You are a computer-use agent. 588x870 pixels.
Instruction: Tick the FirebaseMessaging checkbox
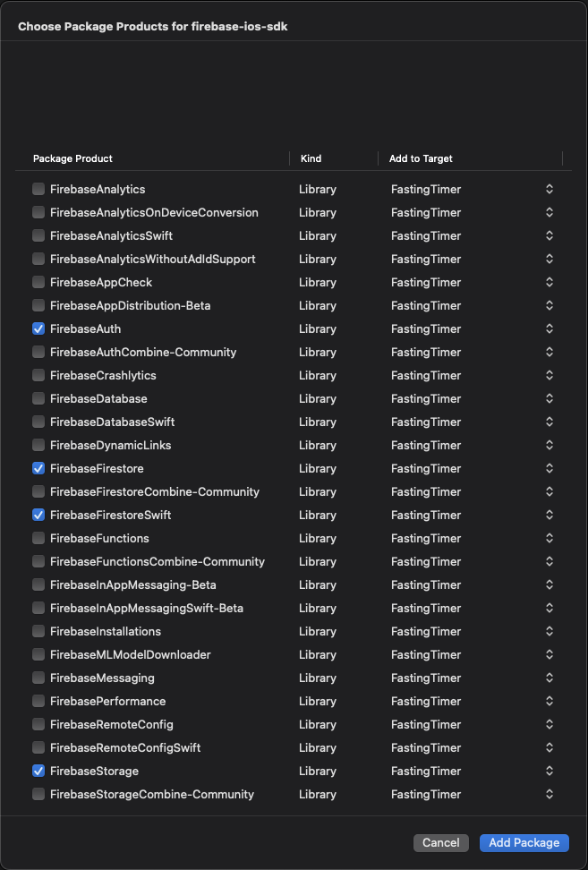[x=38, y=678]
